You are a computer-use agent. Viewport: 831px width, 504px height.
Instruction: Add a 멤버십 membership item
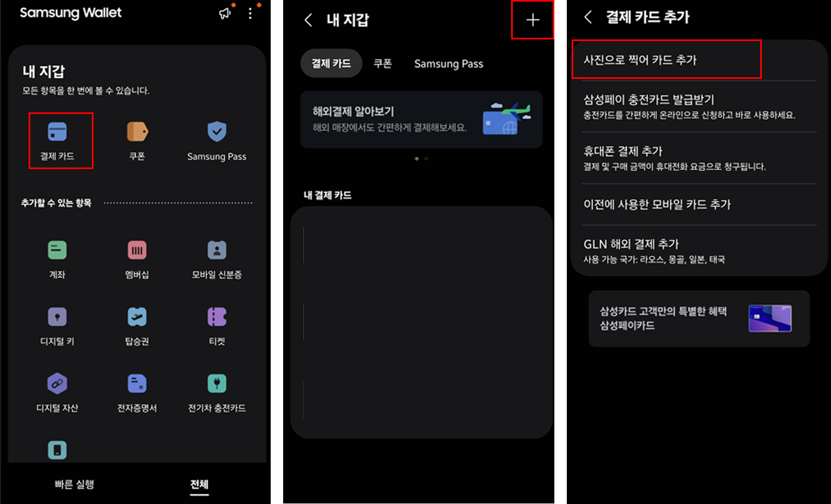point(137,250)
